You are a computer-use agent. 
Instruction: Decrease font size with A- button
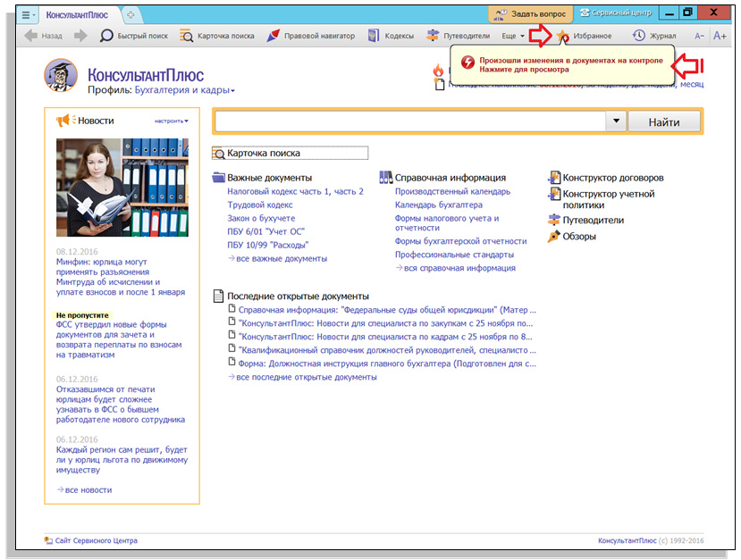point(700,36)
